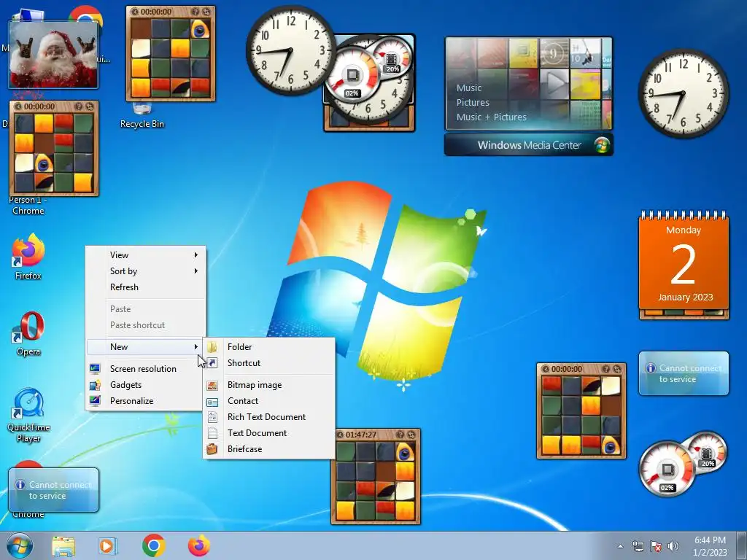The height and width of the screenshot is (560, 747).
Task: Shuffle the puzzle above the Recycle Bin
Action: tap(206, 12)
